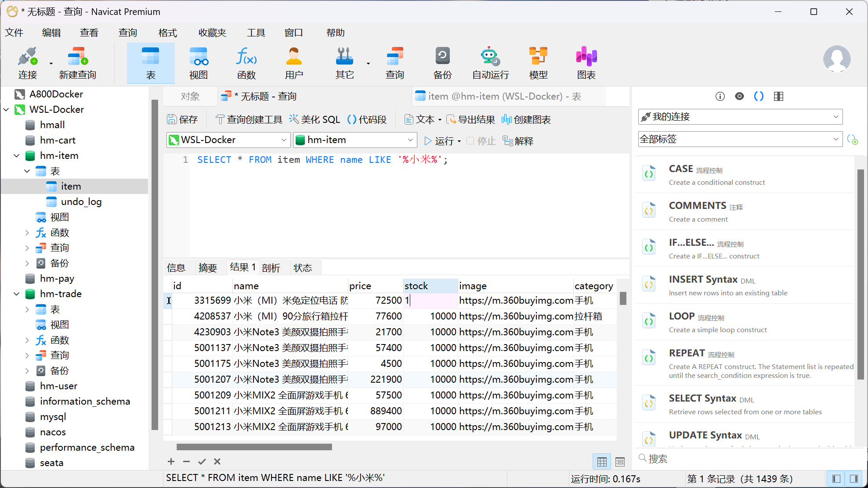Switch to form view mode

pyautogui.click(x=620, y=462)
